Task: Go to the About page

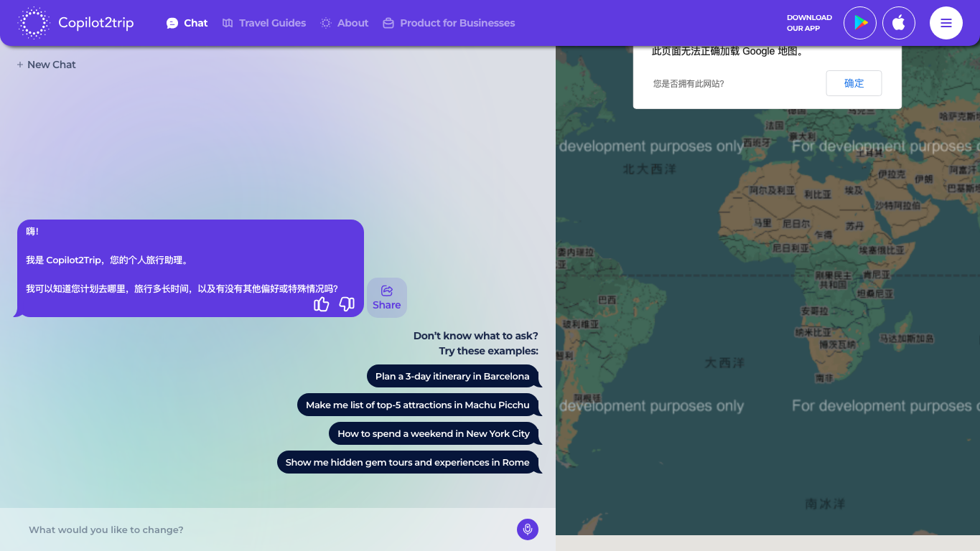Action: [x=345, y=23]
